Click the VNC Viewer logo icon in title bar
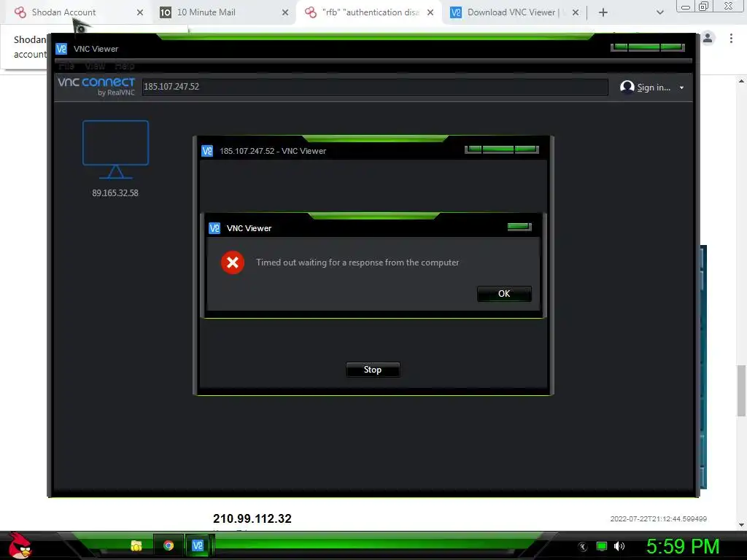This screenshot has width=747, height=560. [x=61, y=49]
